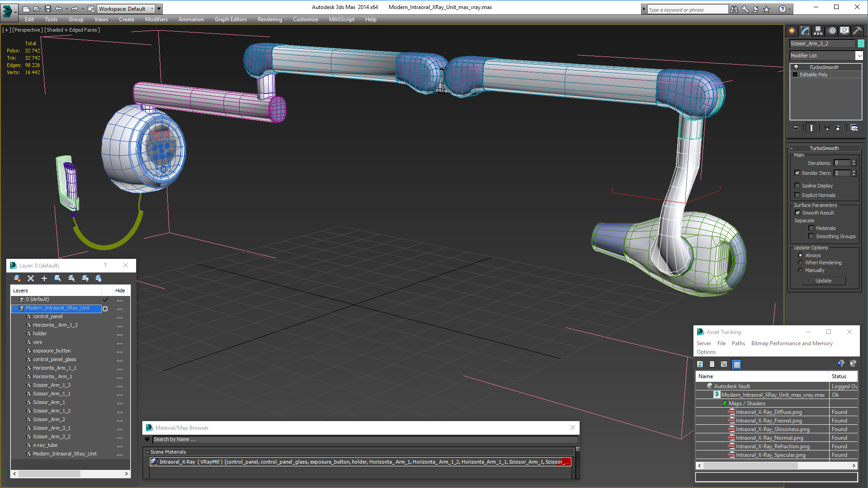Select the When Rendering radio option

(801, 263)
